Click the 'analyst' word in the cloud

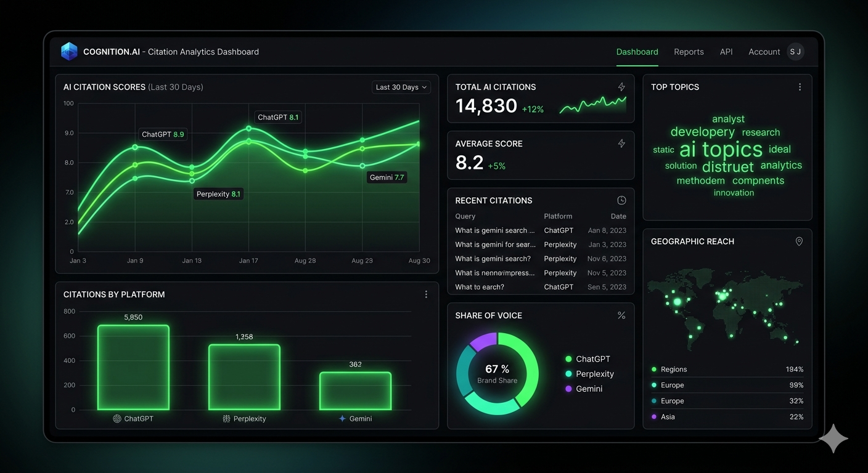coord(728,119)
